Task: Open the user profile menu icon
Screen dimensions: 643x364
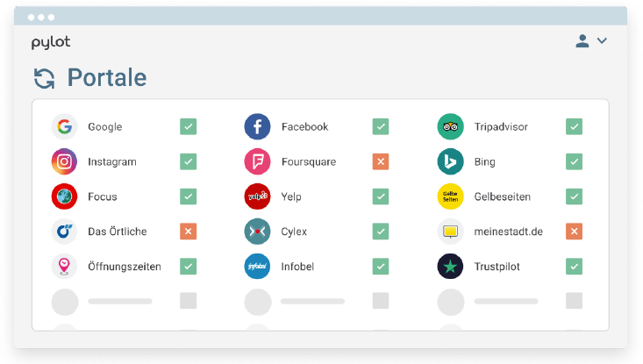Action: (582, 41)
